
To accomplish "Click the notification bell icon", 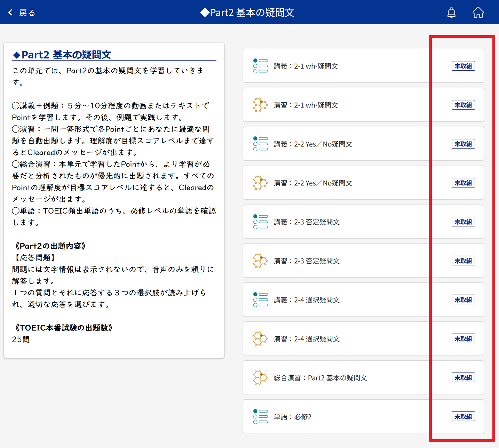I will pos(451,13).
